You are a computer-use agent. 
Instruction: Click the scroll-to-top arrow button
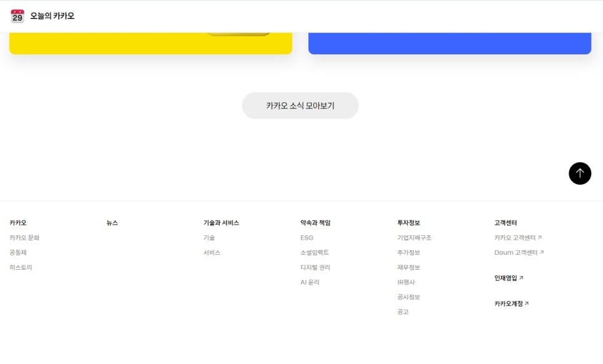[579, 174]
